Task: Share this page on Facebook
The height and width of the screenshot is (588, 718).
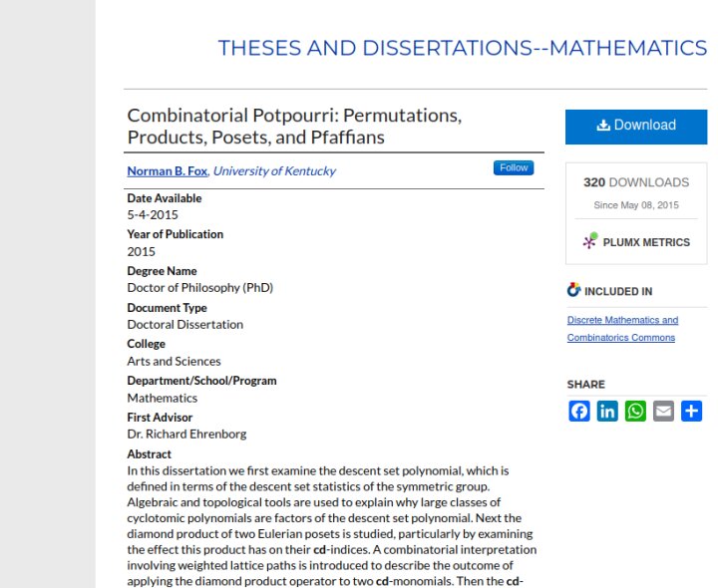Action: pos(579,411)
